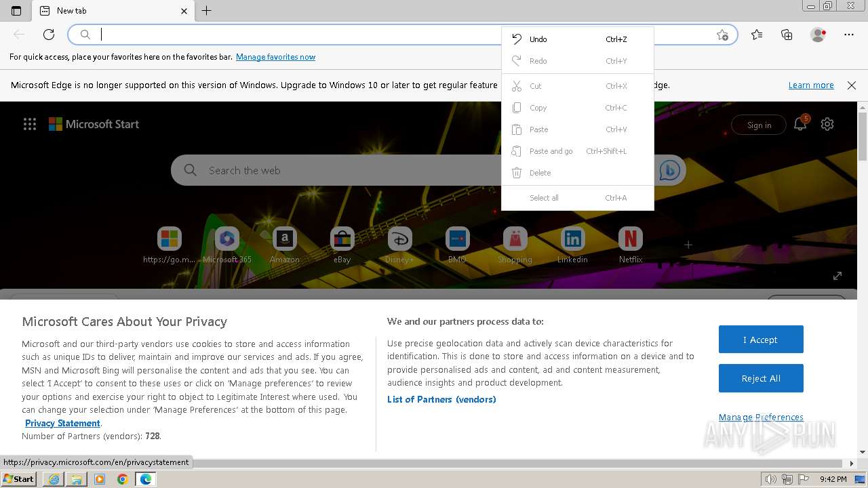
Task: Select Paste in the context menu
Action: pos(578,129)
